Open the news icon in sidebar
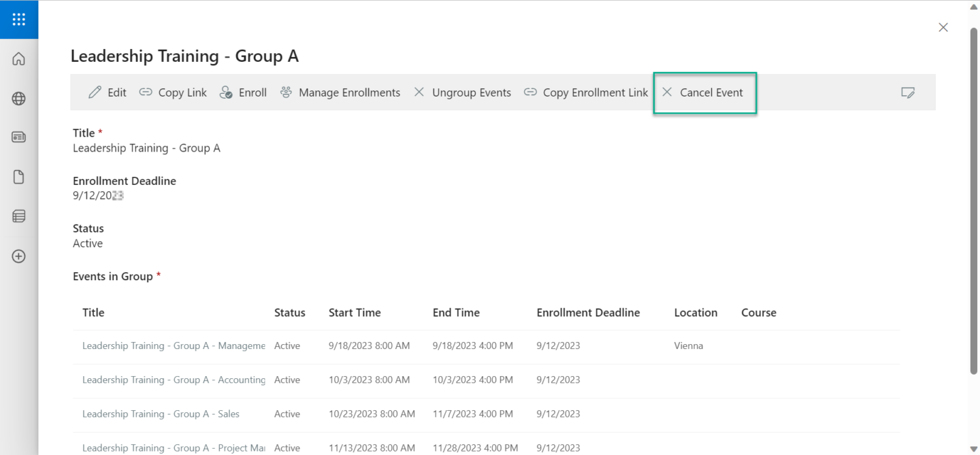 pyautogui.click(x=19, y=137)
